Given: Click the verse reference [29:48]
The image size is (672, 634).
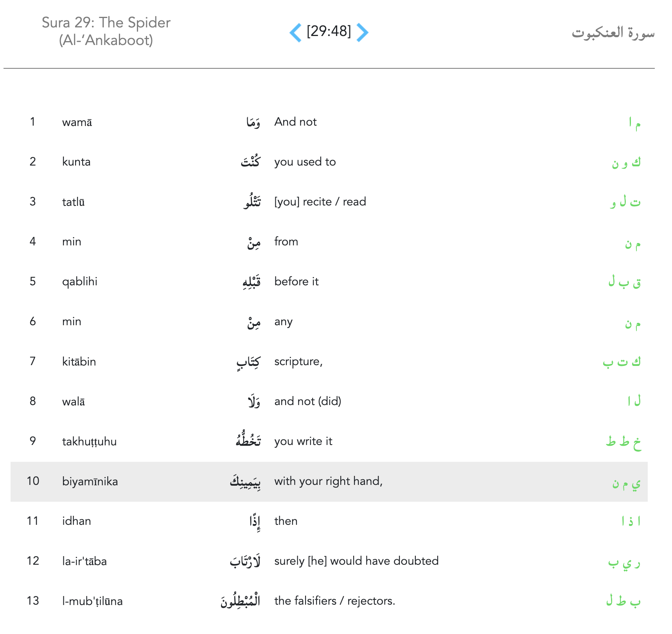Looking at the screenshot, I should coord(329,31).
